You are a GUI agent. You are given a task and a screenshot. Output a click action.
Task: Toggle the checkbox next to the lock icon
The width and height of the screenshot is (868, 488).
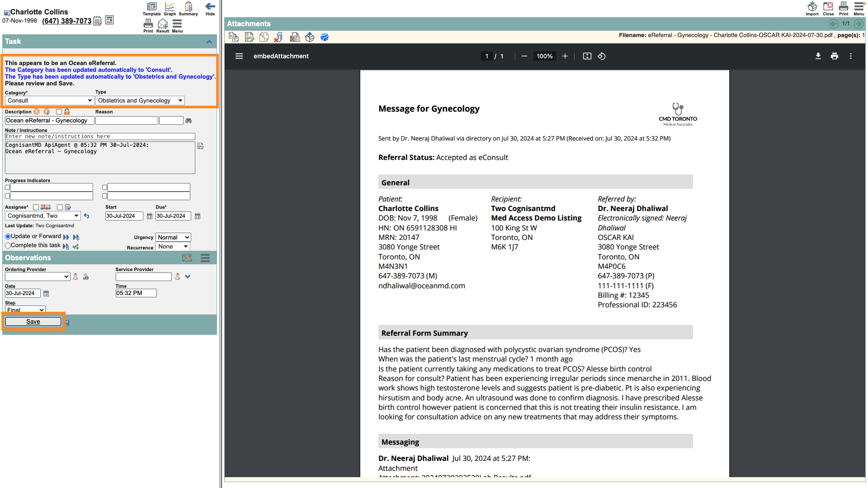click(x=59, y=112)
